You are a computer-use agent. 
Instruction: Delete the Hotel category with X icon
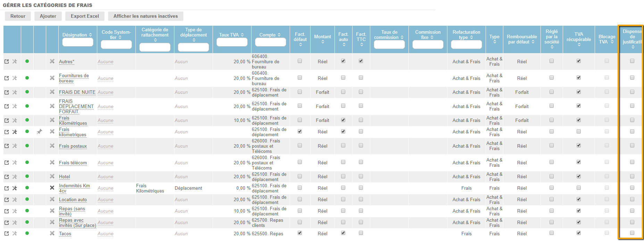(x=52, y=177)
